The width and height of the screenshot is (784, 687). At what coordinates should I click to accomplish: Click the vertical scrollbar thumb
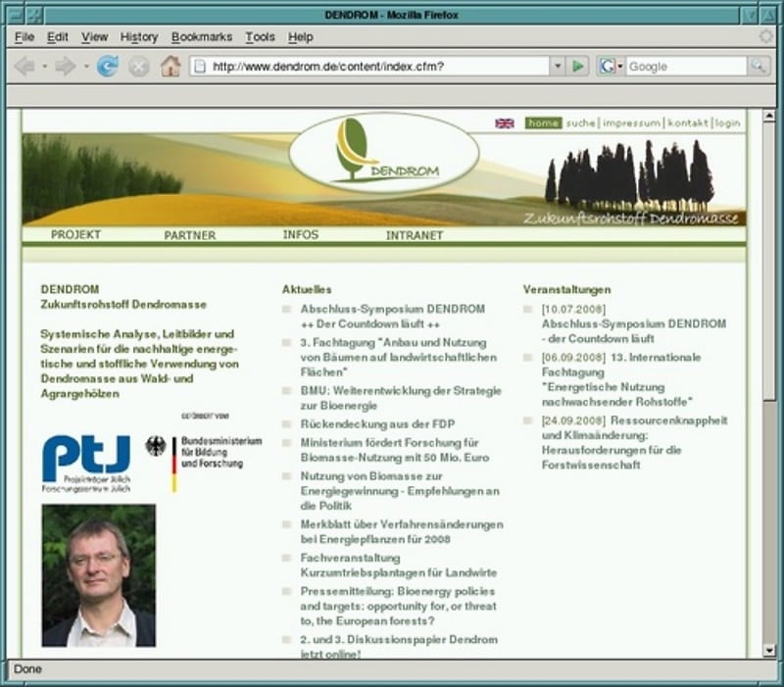point(769,260)
